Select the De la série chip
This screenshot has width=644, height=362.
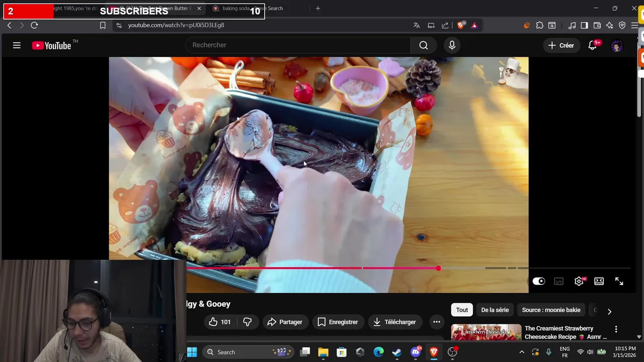(x=495, y=310)
